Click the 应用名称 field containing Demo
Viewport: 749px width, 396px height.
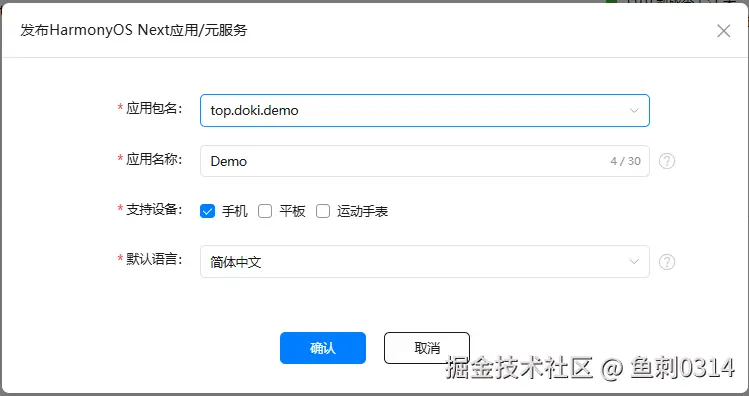(425, 161)
